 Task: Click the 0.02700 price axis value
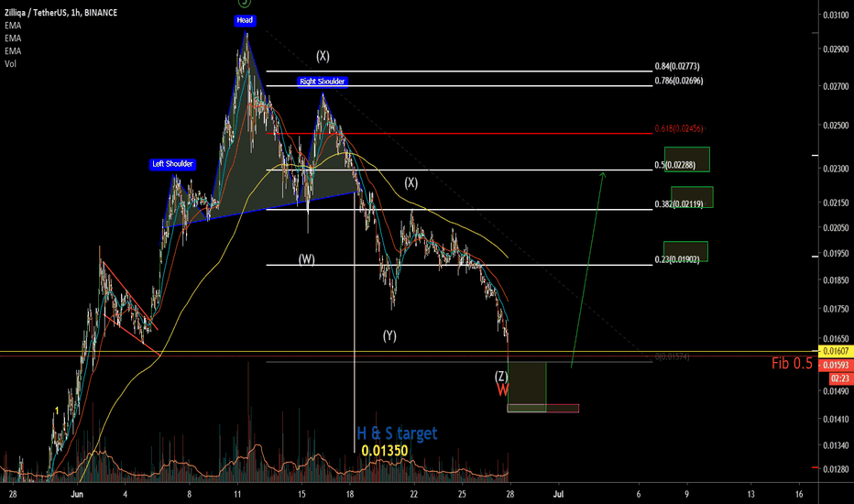pyautogui.click(x=836, y=86)
